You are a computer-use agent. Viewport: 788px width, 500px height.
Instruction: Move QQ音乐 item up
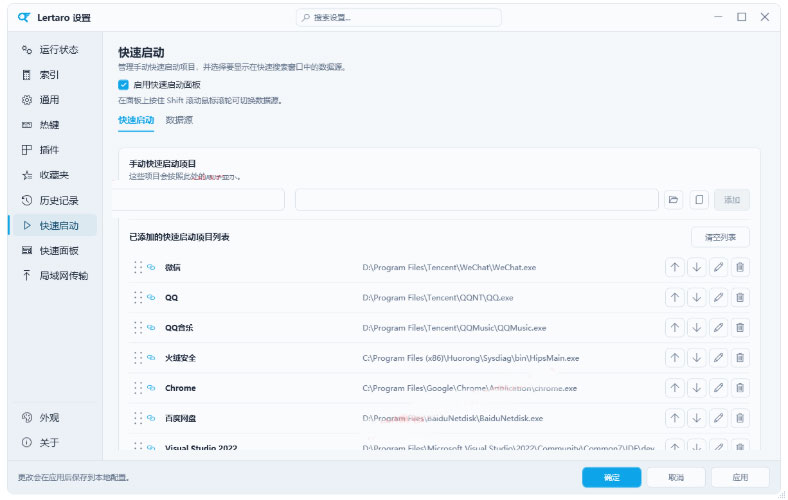click(674, 328)
